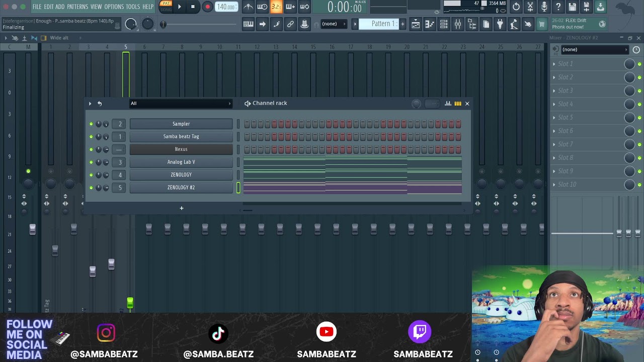644x362 pixels.
Task: Click the undo history icon
Action: click(x=516, y=7)
